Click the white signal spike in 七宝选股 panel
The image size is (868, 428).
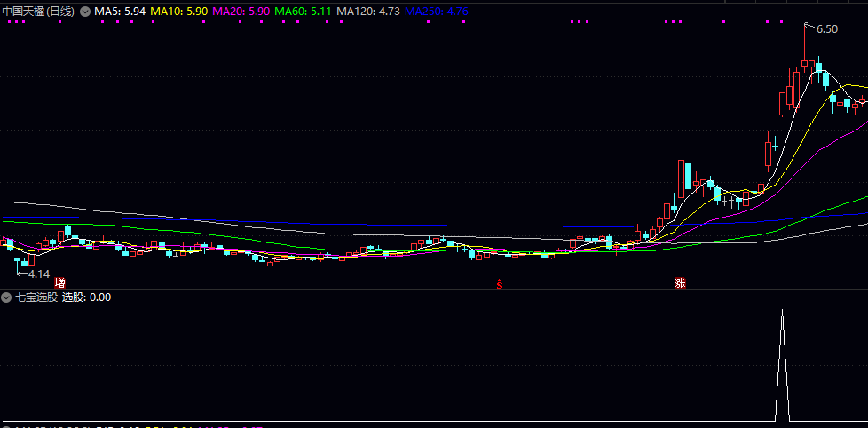[x=782, y=364]
